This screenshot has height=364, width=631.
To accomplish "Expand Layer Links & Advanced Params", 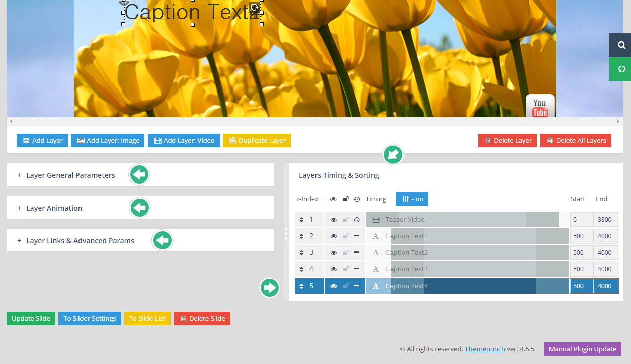I will click(x=80, y=241).
